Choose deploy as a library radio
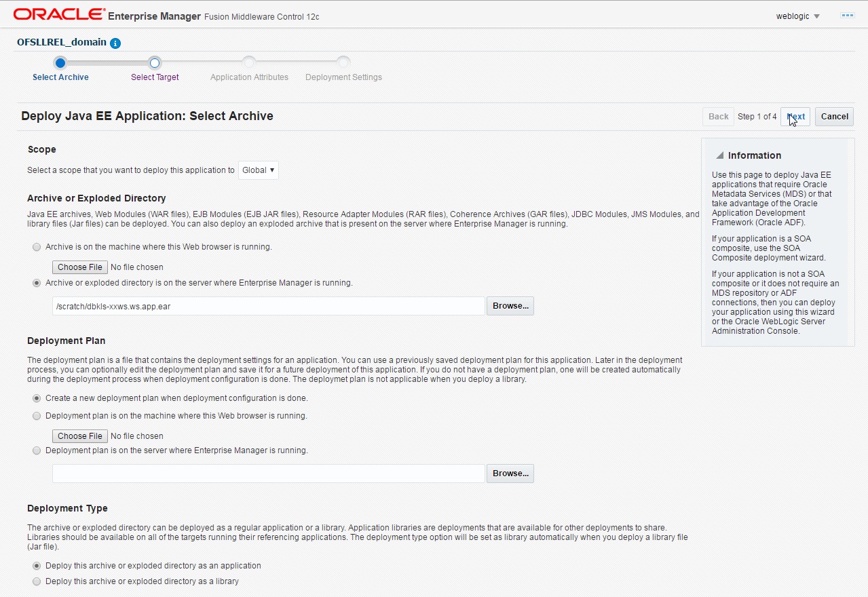The image size is (868, 597). (37, 581)
